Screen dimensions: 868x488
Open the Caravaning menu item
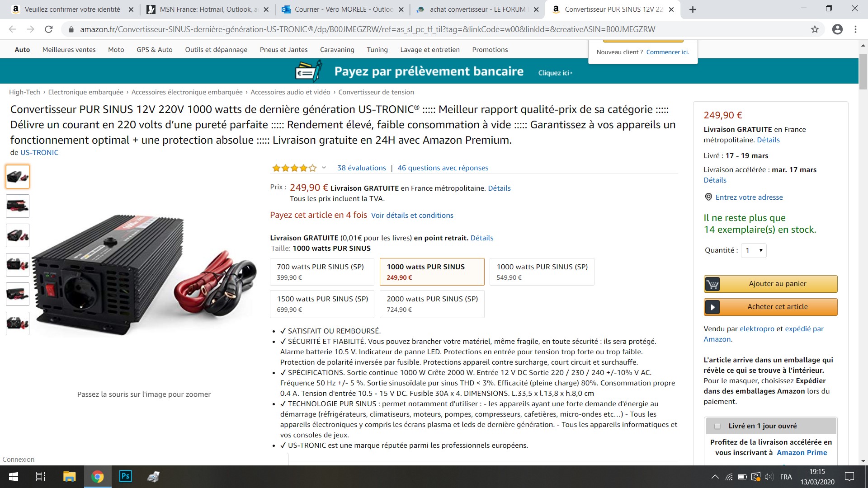337,50
